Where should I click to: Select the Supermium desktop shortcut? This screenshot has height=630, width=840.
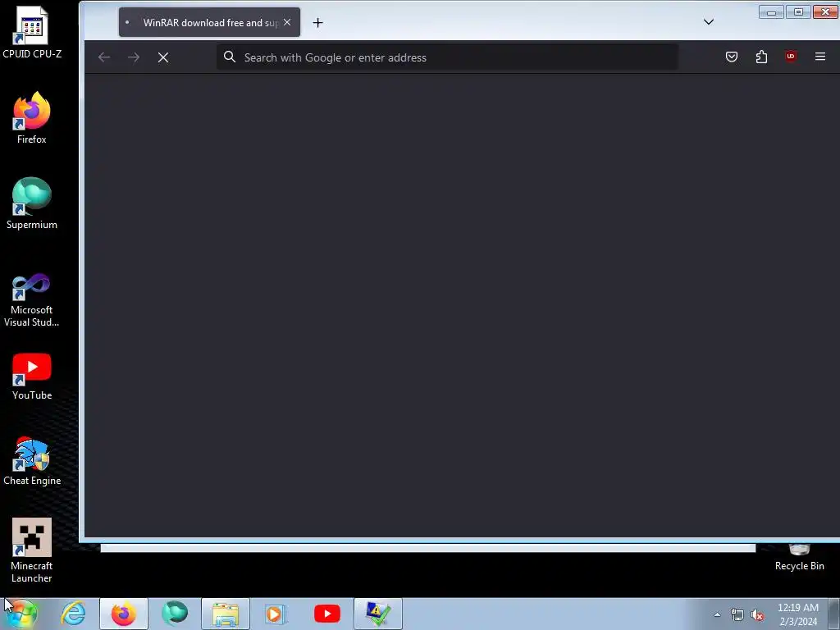pos(32,203)
